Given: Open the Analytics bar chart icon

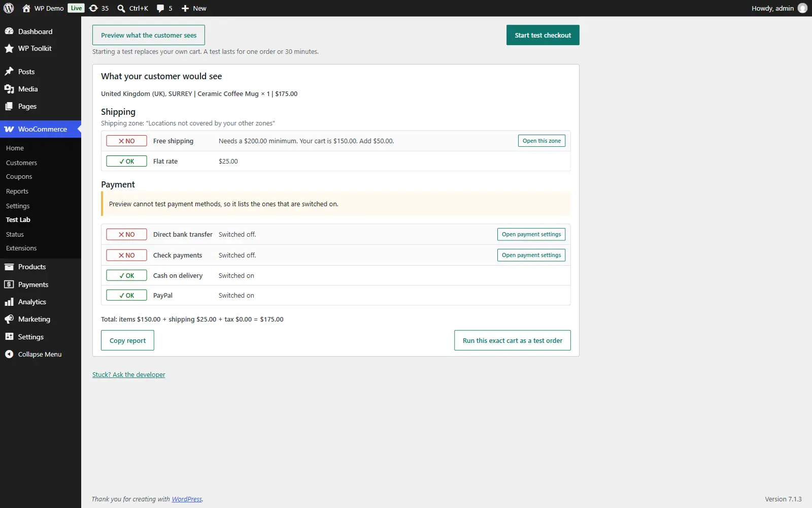Looking at the screenshot, I should coord(9,302).
